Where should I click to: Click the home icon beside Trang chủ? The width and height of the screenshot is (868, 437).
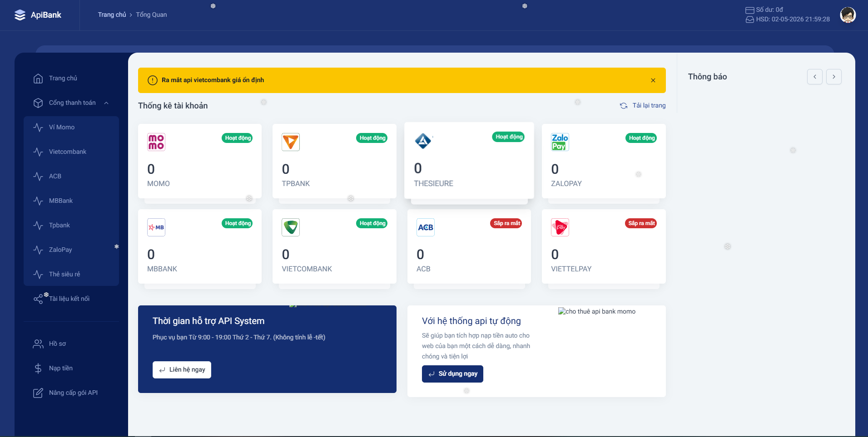click(x=38, y=79)
